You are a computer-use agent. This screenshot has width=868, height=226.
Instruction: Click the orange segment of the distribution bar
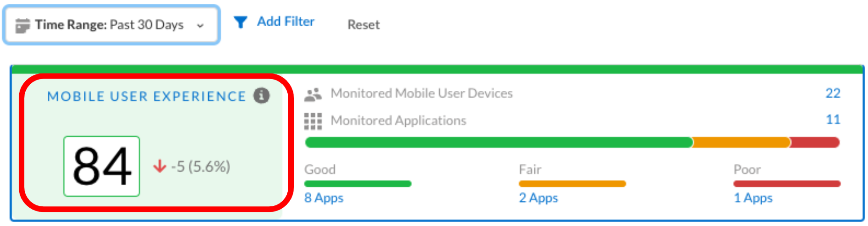point(741,142)
